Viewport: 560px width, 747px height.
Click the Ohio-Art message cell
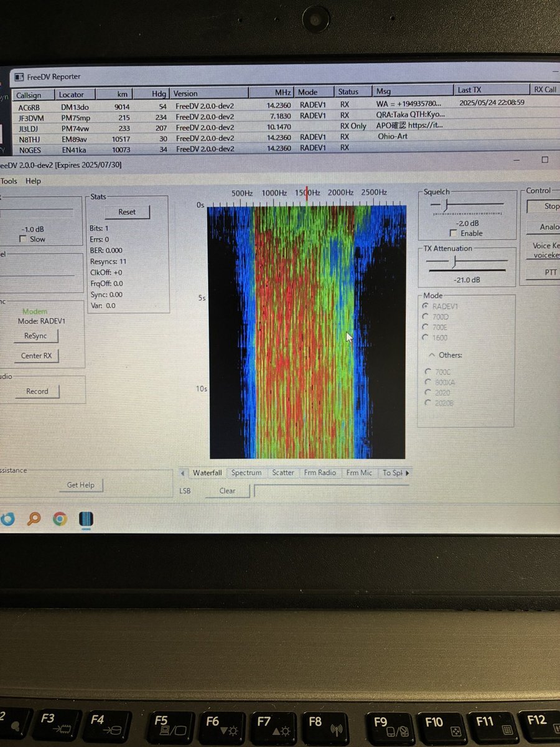coord(391,136)
